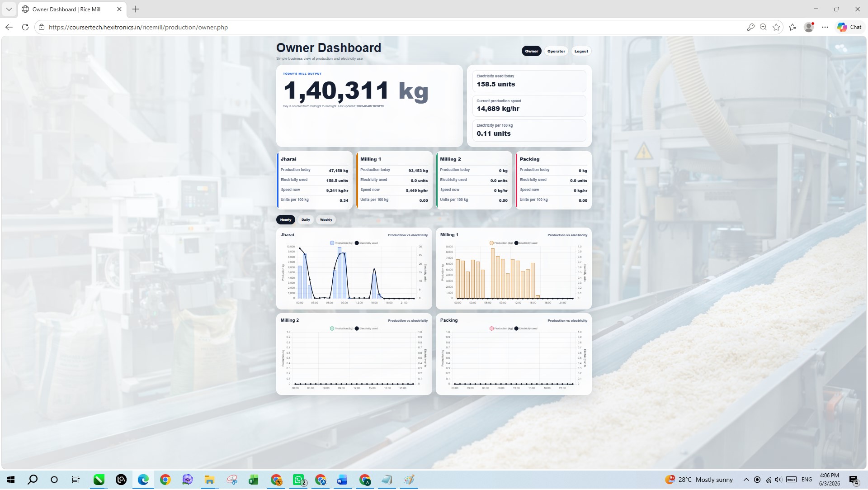Open Microsoft Edge from the taskbar

click(x=143, y=480)
